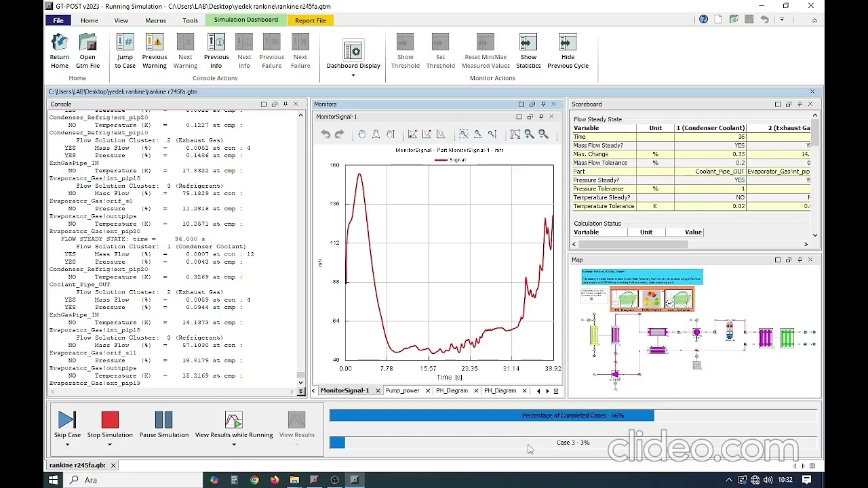Viewport: 868px width, 488px height.
Task: Open the help icon in the title ribbon
Action: (x=703, y=20)
